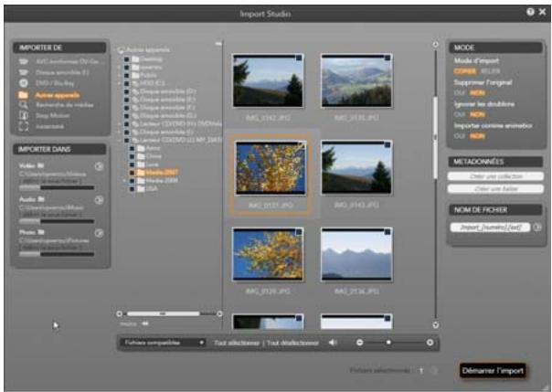Open the Fichiers compatibles filter dropdown
552x392 pixels.
point(163,343)
